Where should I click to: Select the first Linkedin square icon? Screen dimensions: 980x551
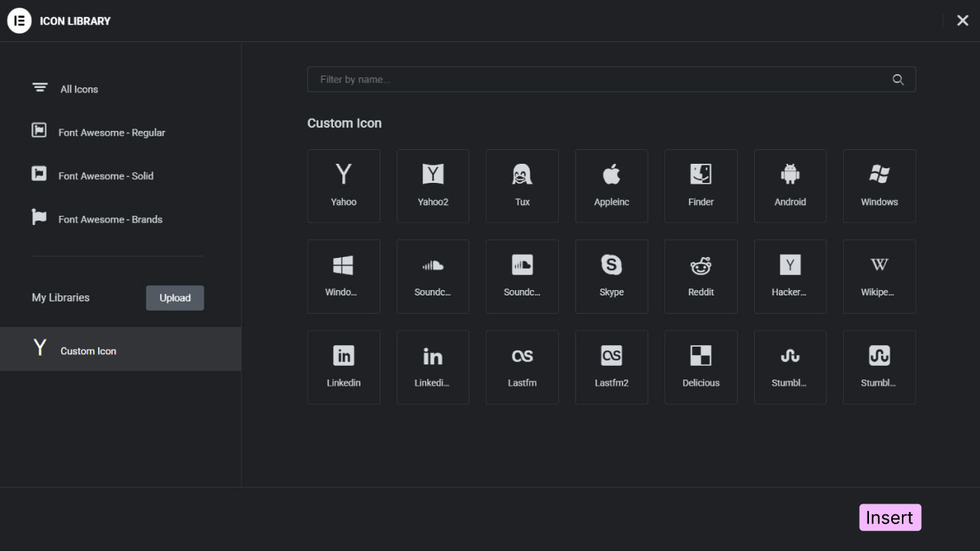(343, 367)
